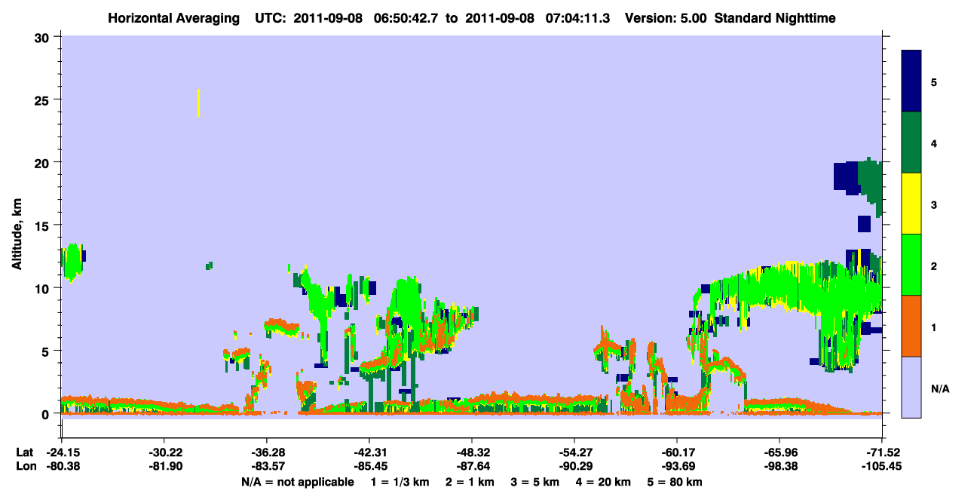This screenshot has height=503, width=980.
Task: Click legend text '2 = 1 km'
Action: [469, 482]
